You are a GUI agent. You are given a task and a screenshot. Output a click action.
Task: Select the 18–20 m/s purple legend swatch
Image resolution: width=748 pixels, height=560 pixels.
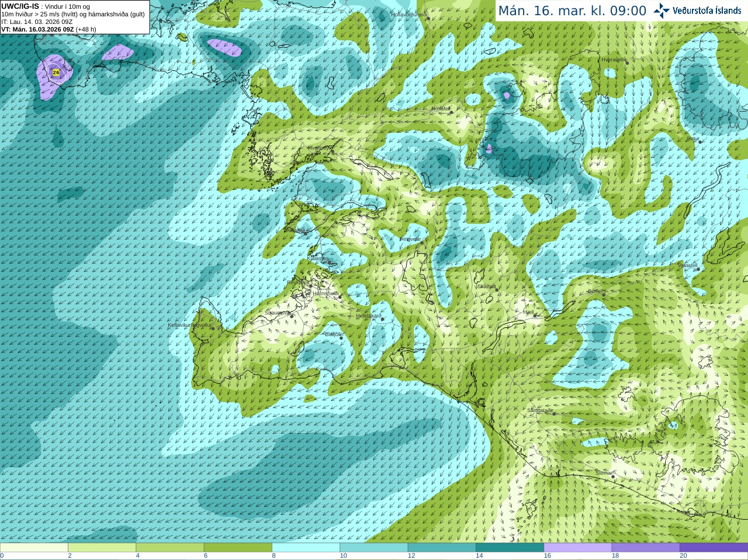pos(646,548)
